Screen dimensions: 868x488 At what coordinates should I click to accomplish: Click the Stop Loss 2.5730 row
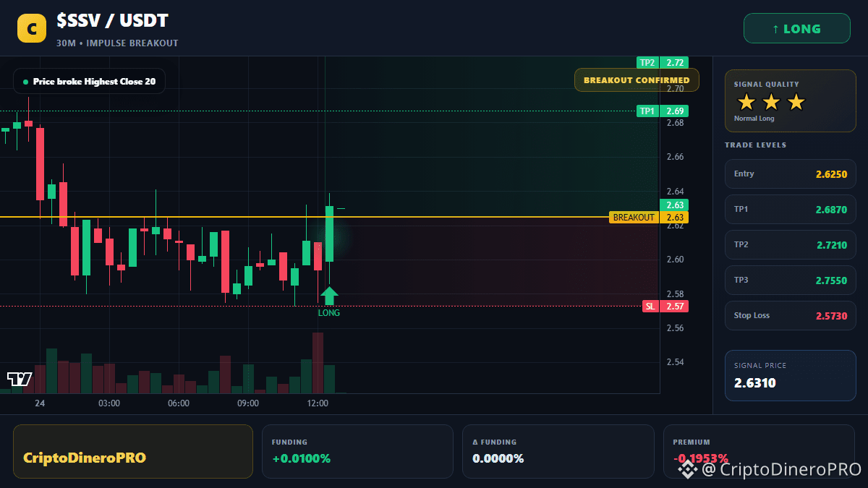790,315
